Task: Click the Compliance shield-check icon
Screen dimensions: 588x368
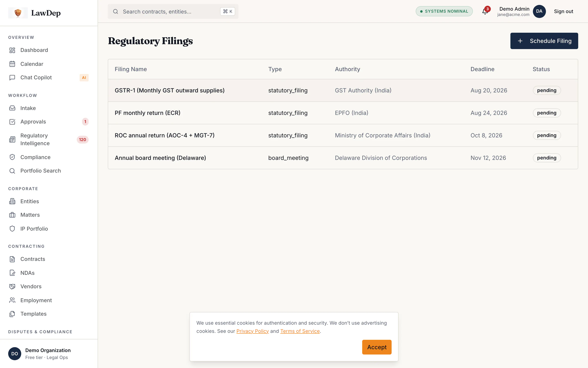Action: click(x=12, y=157)
